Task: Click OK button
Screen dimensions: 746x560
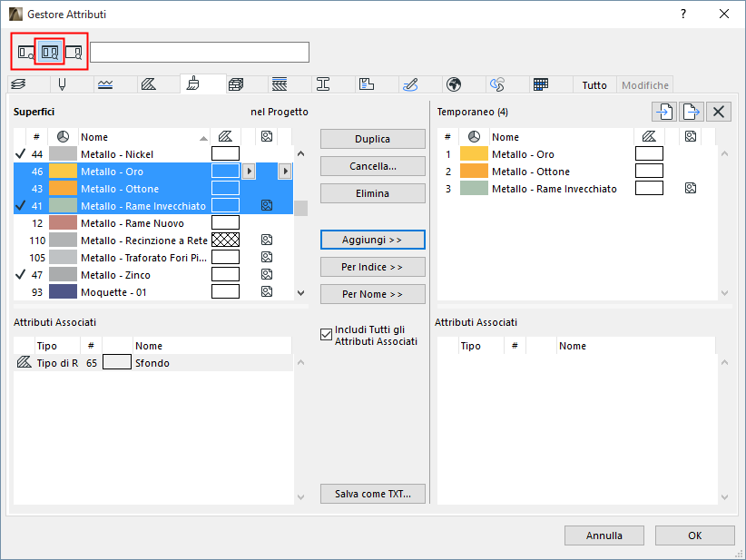Action: [x=694, y=535]
